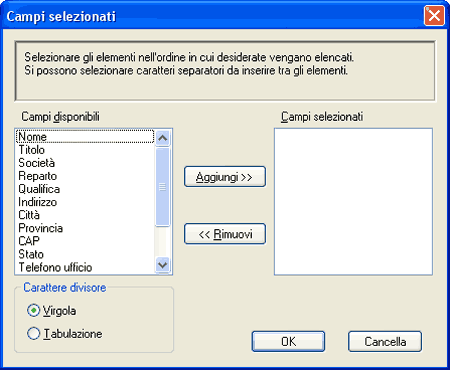Select Qualifica in available fields list
The width and height of the screenshot is (450, 370).
[x=85, y=189]
